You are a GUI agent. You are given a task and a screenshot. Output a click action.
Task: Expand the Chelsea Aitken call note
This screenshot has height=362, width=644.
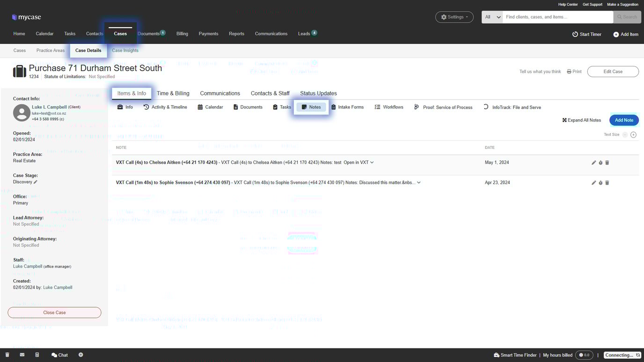tap(372, 163)
